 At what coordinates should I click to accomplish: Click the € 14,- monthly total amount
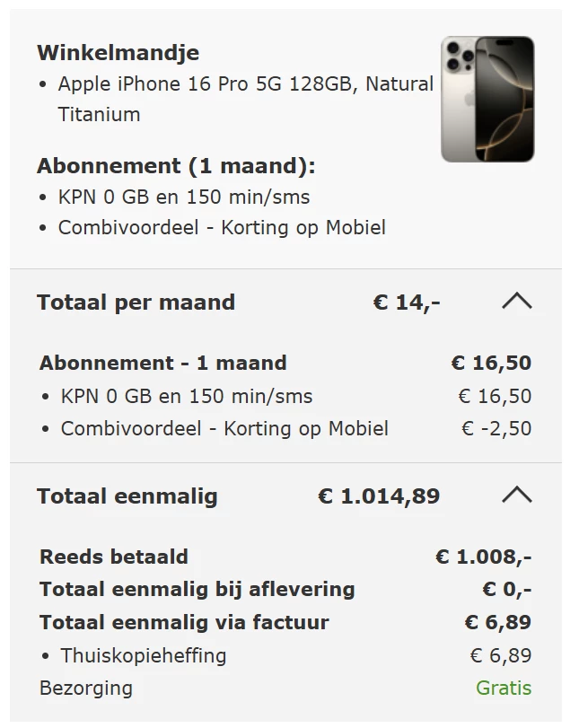406,303
